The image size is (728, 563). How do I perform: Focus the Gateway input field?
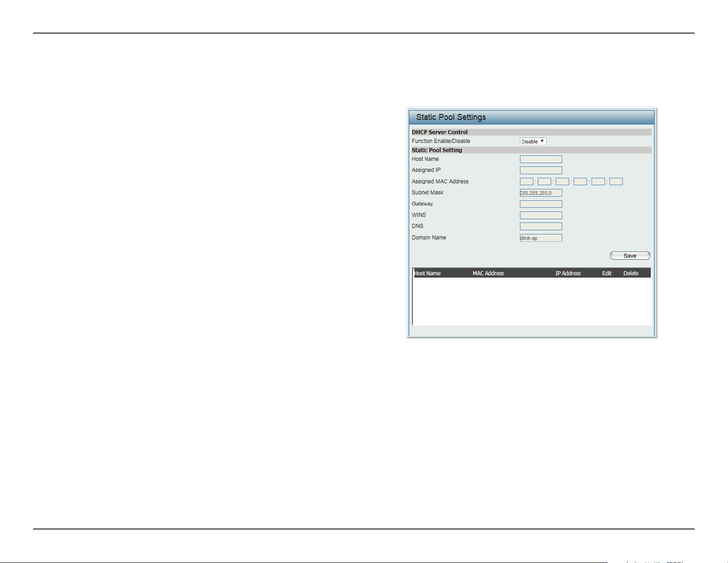point(541,204)
